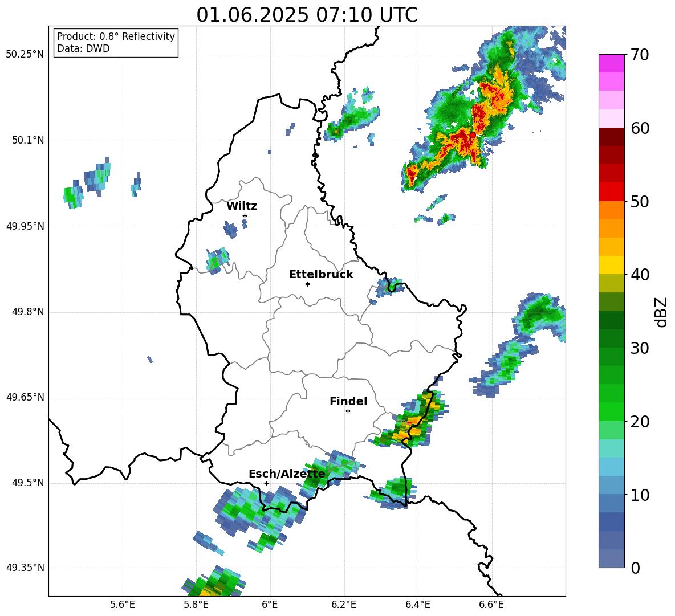Viewport: 675px width, 616px height.
Task: Click the 49.95°N latitude label
Action: coord(25,226)
